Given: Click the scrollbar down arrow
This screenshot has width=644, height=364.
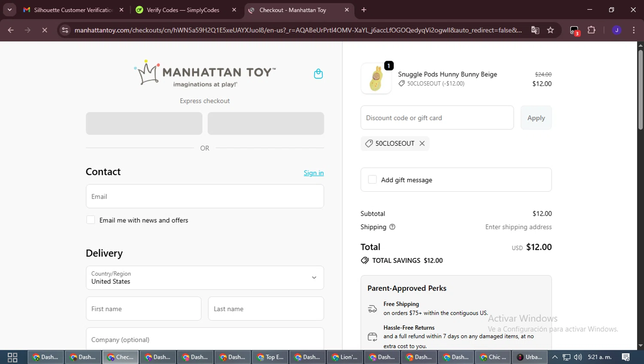Looking at the screenshot, I should 641,346.
